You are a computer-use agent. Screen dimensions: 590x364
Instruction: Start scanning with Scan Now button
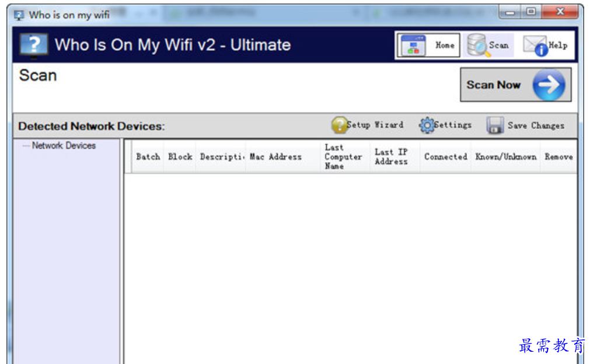515,85
